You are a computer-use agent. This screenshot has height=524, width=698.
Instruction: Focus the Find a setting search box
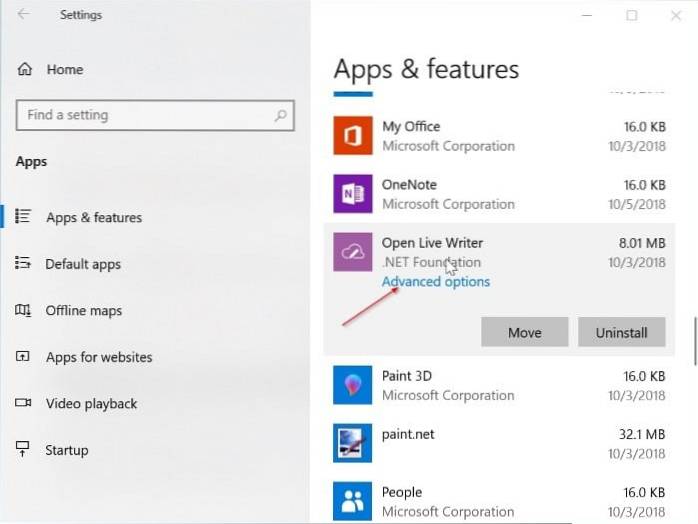point(145,115)
